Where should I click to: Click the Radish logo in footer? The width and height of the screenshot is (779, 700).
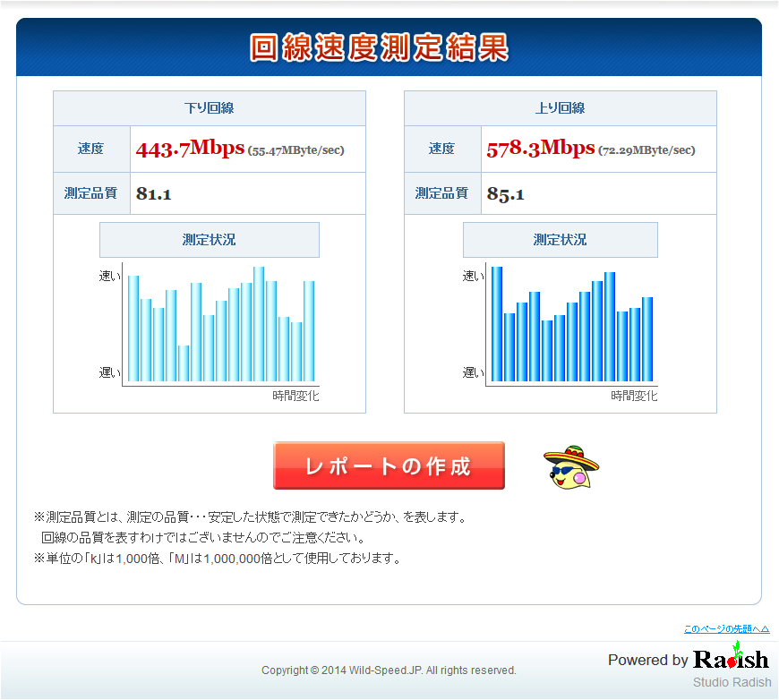pyautogui.click(x=731, y=659)
